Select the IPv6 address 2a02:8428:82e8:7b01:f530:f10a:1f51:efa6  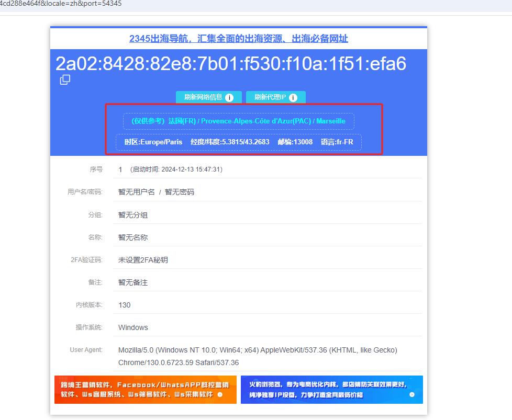(x=231, y=63)
